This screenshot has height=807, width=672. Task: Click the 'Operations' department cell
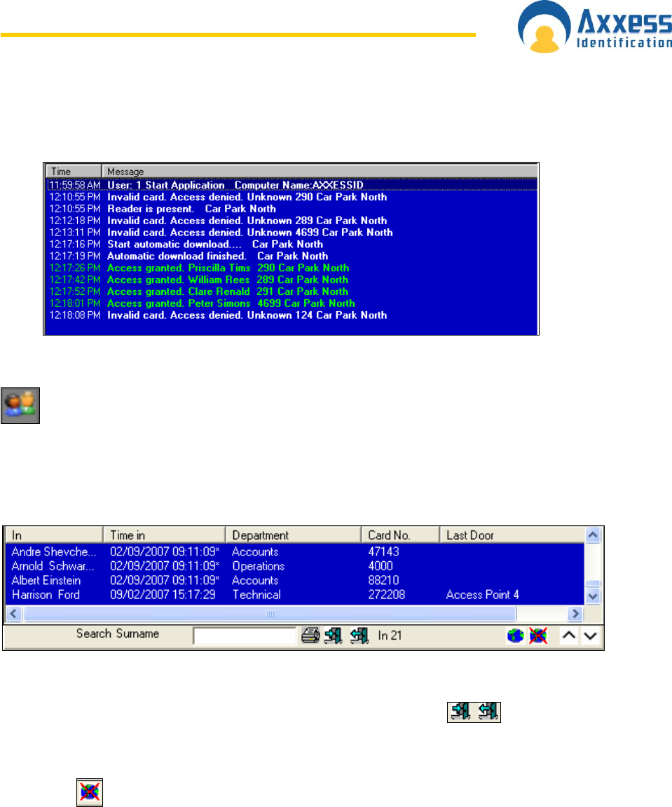click(x=259, y=566)
